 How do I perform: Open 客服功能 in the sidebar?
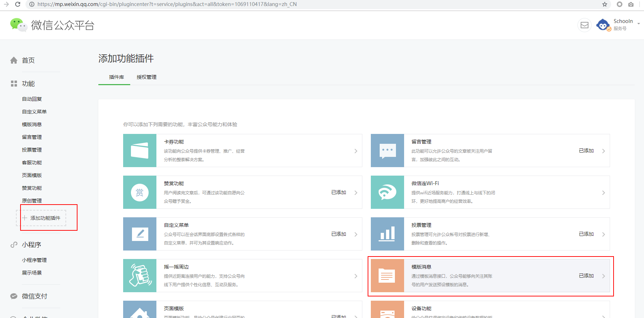point(32,163)
